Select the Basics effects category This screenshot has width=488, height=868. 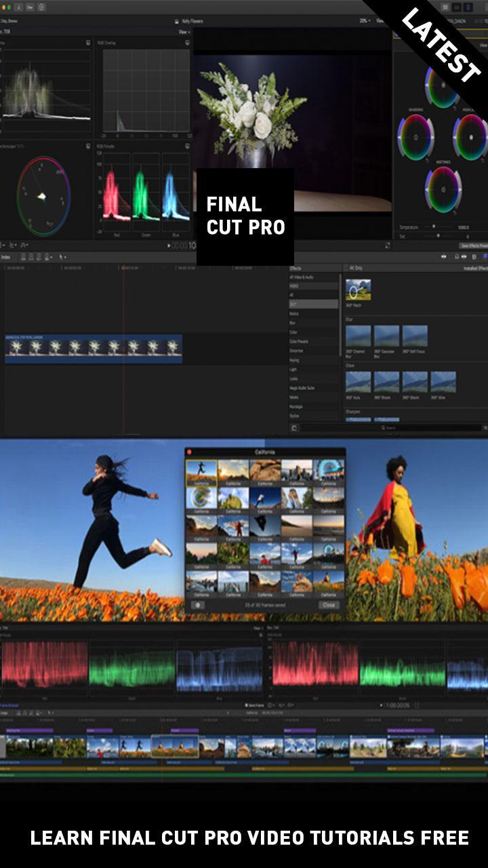314,314
